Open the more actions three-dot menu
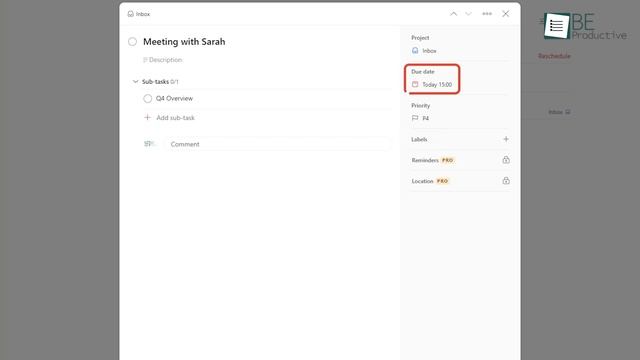Viewport: 640px width, 360px height. click(x=487, y=14)
